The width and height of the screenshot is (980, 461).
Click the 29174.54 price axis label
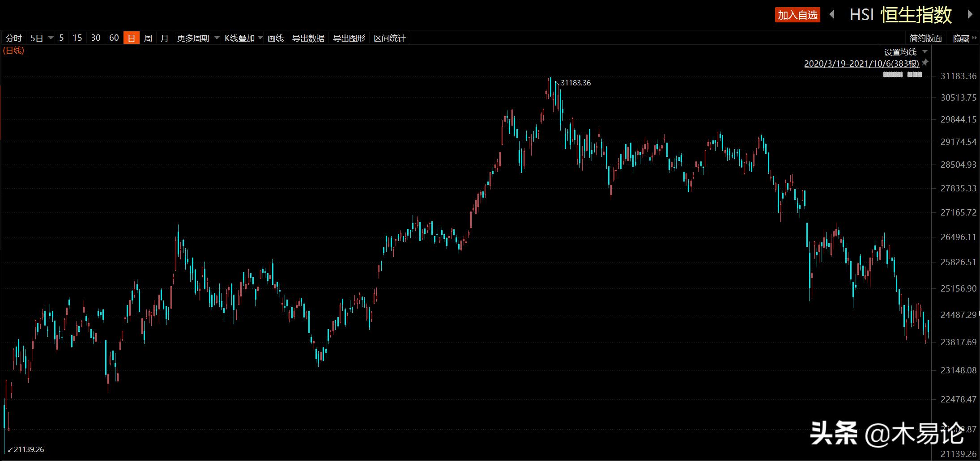(x=959, y=142)
